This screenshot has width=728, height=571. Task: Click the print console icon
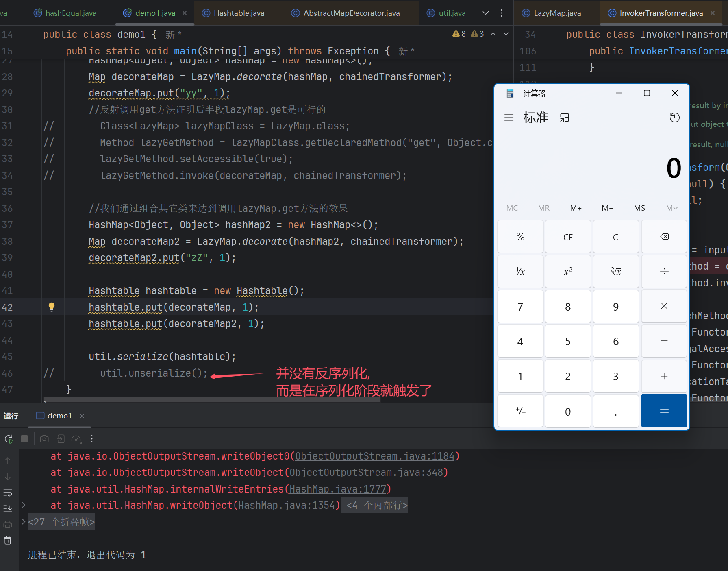point(8,524)
